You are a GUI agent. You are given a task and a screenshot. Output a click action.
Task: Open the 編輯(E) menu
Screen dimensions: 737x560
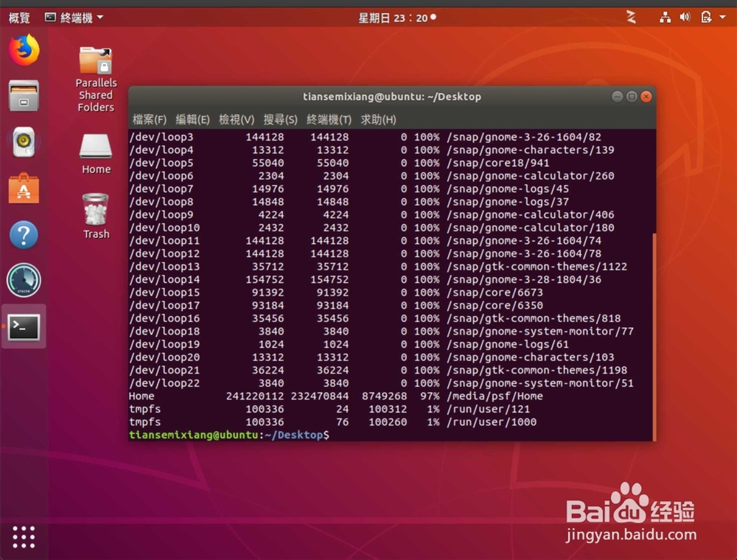pos(192,119)
